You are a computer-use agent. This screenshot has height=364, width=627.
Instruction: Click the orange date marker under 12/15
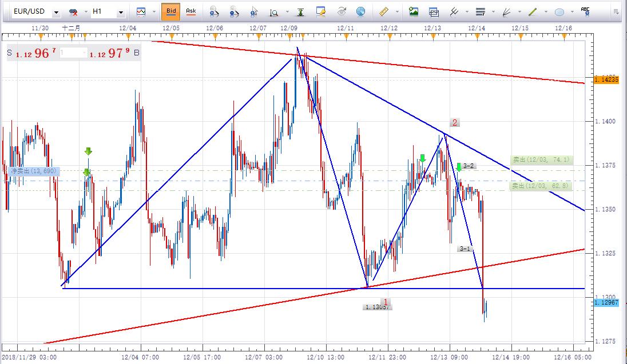pos(521,37)
